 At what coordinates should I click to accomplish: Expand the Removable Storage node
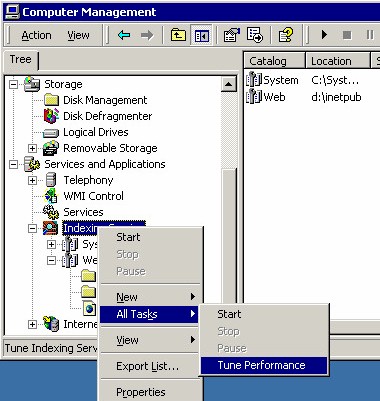(x=32, y=148)
